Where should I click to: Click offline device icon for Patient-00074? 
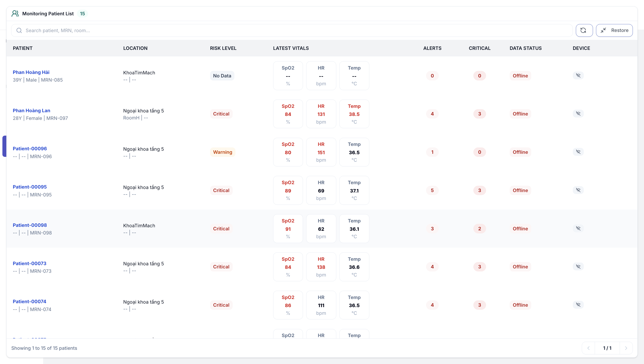tap(578, 305)
